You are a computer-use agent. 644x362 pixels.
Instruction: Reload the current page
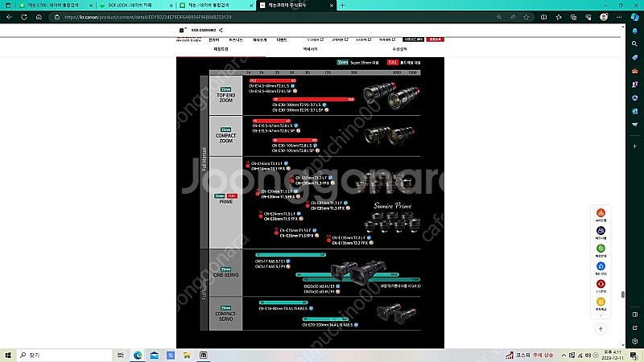pyautogui.click(x=24, y=17)
